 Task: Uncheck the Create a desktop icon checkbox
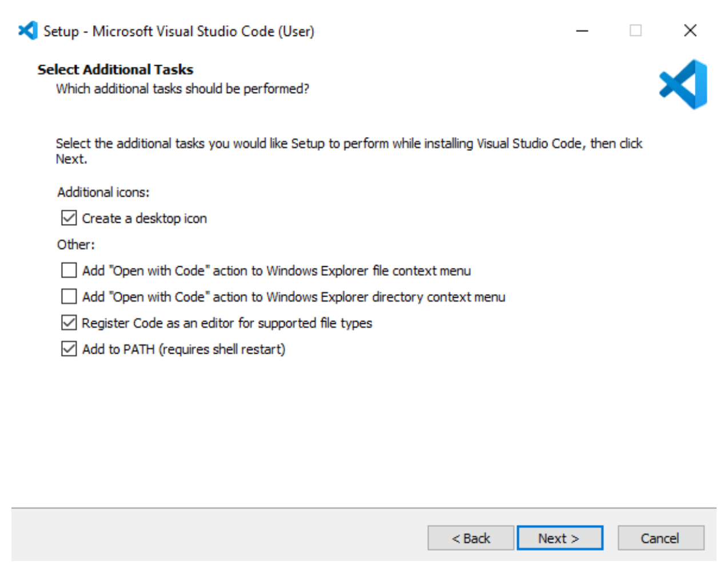[69, 218]
